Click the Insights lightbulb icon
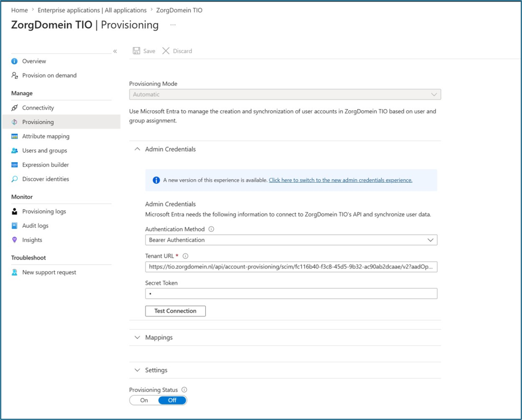The height and width of the screenshot is (420, 522). pos(14,240)
